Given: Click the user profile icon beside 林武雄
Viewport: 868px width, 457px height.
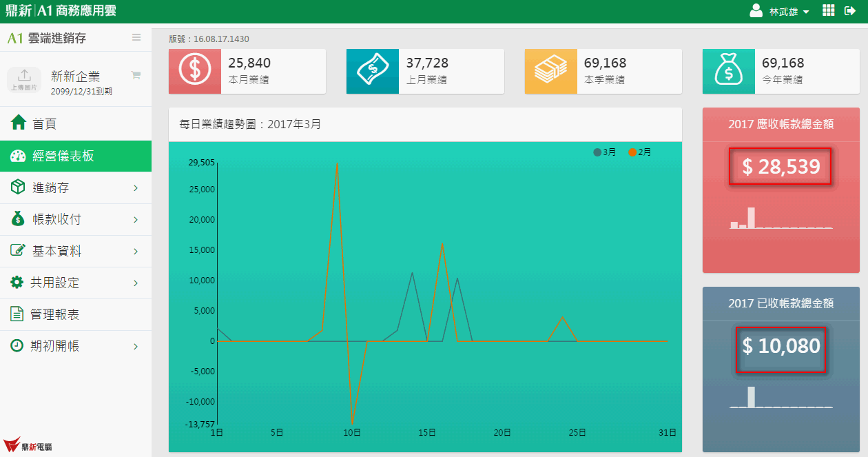Looking at the screenshot, I should [756, 11].
